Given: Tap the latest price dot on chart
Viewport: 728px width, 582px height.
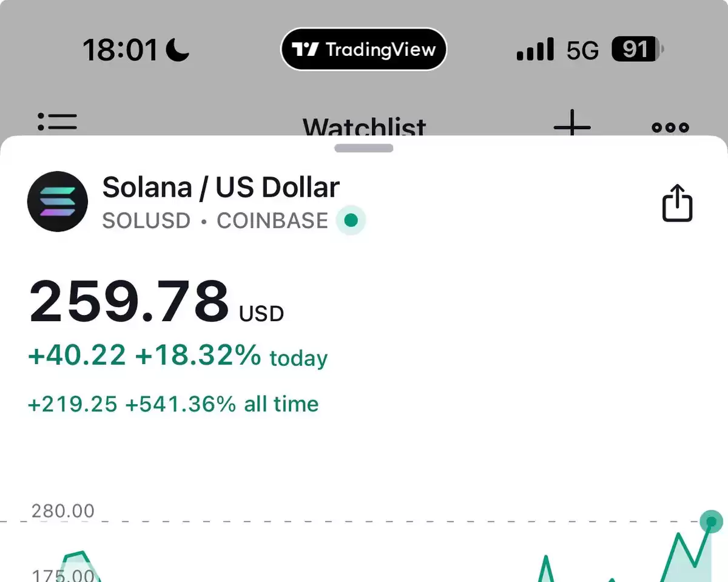Looking at the screenshot, I should pyautogui.click(x=711, y=521).
